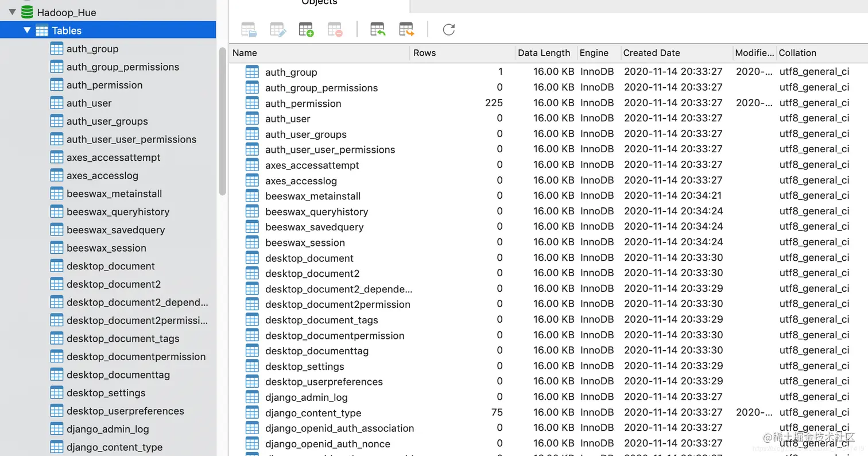Select the Hadoop_Hue connection label
The image size is (868, 456).
point(67,13)
